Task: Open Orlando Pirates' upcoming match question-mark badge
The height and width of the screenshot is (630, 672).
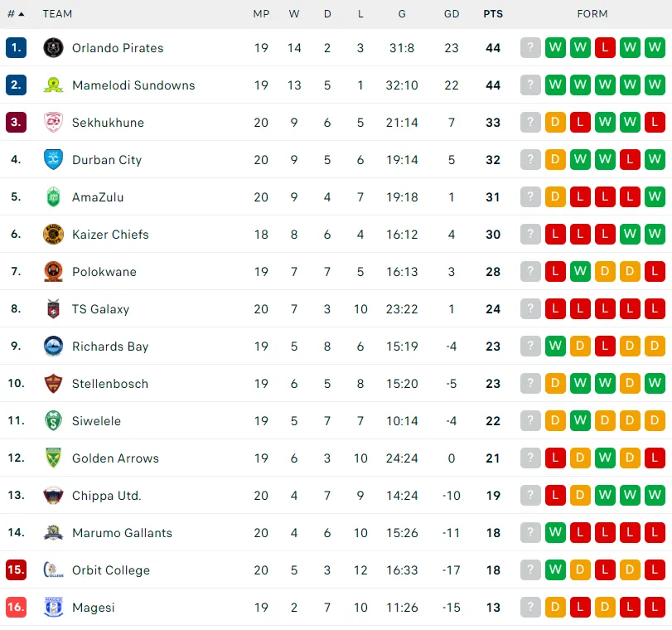Action: tap(530, 48)
